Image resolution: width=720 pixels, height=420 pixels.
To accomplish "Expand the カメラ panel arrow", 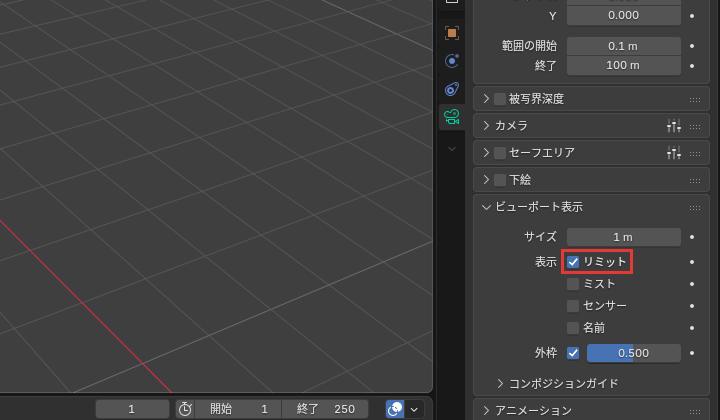I will (x=486, y=125).
